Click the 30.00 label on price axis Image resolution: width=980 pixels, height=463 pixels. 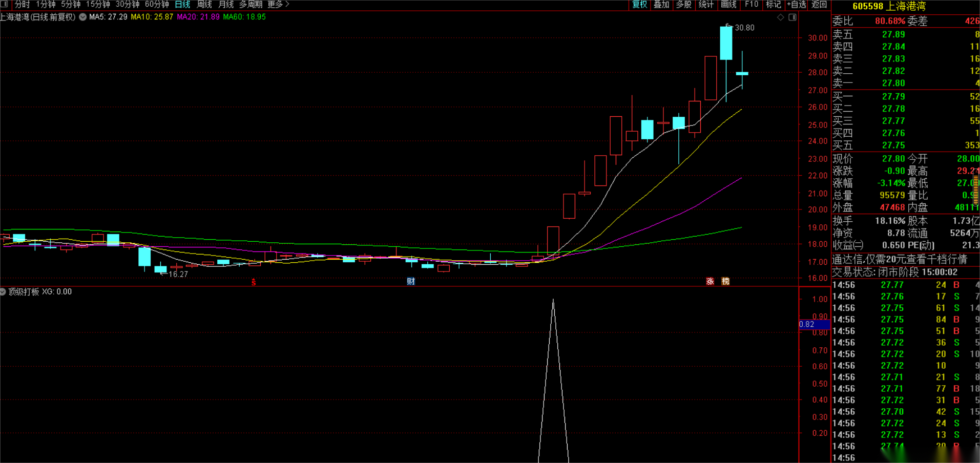tap(818, 38)
